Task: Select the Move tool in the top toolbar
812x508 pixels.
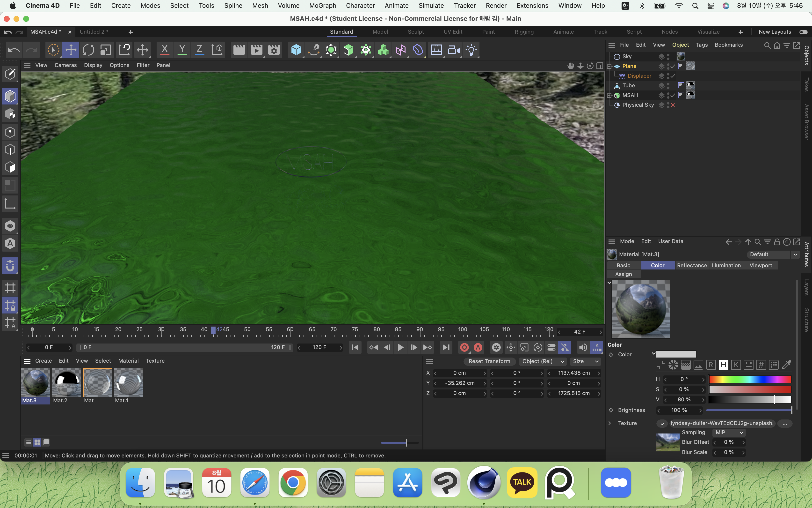Action: (71, 50)
